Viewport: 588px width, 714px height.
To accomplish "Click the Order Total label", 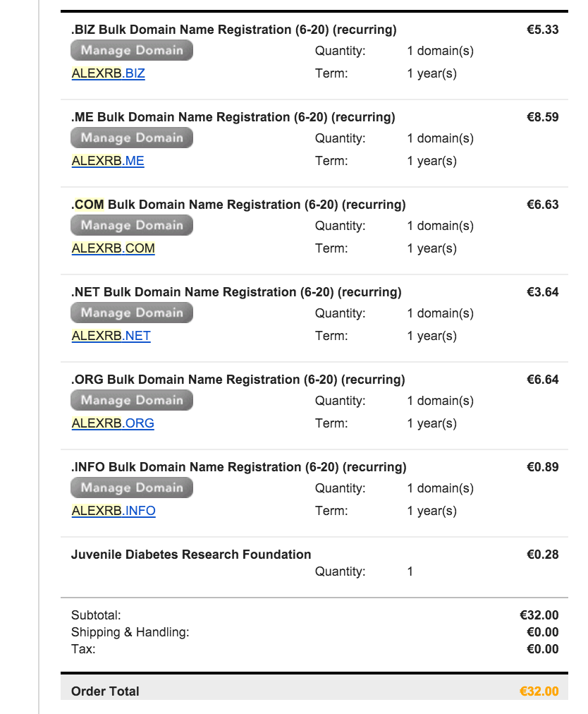I will [105, 691].
